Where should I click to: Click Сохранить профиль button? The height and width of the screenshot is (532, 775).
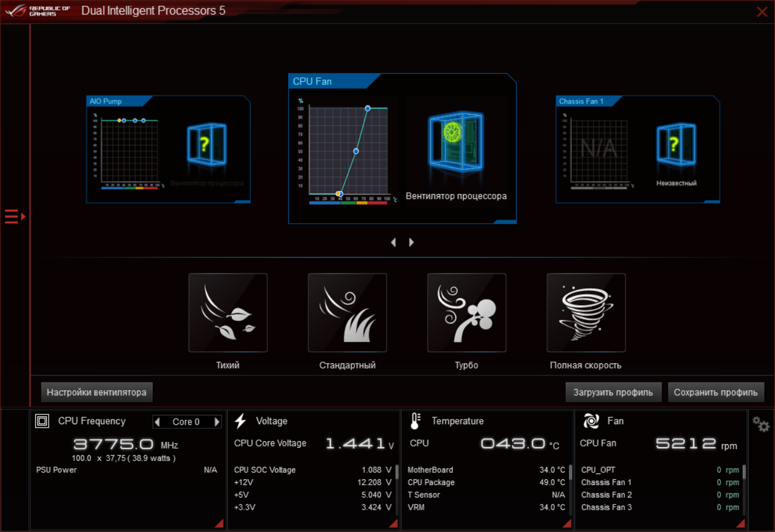[716, 393]
